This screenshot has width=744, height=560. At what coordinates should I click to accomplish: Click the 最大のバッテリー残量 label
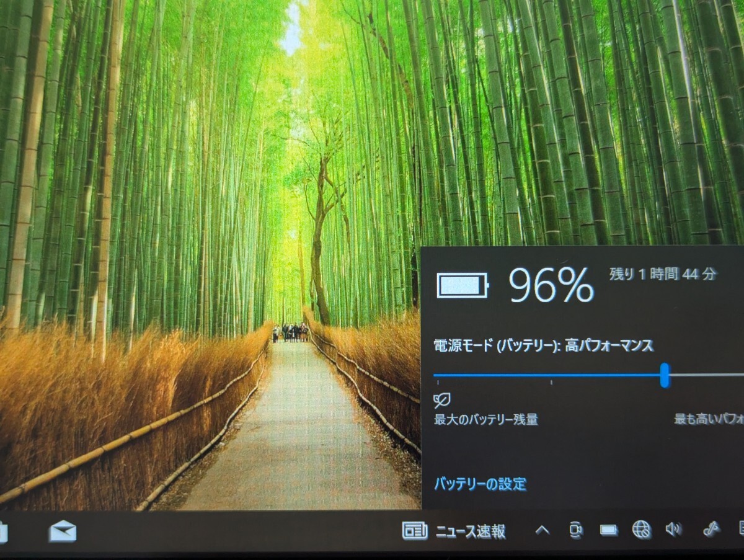pos(485,420)
